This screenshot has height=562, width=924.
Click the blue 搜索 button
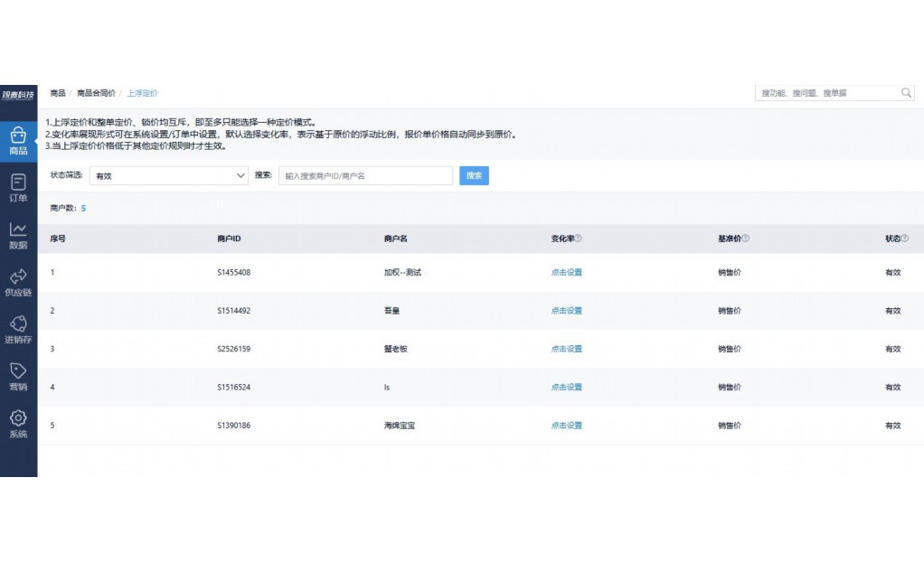[x=474, y=175]
